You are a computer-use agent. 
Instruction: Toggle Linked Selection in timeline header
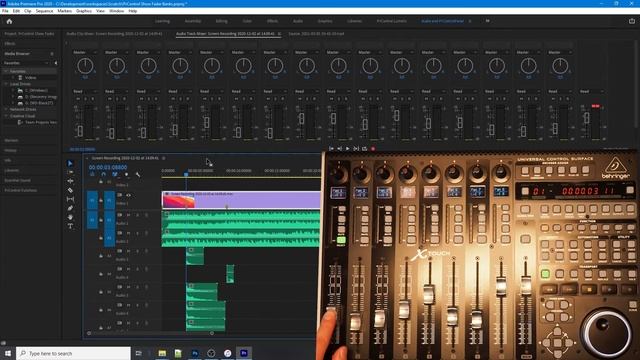tap(115, 174)
